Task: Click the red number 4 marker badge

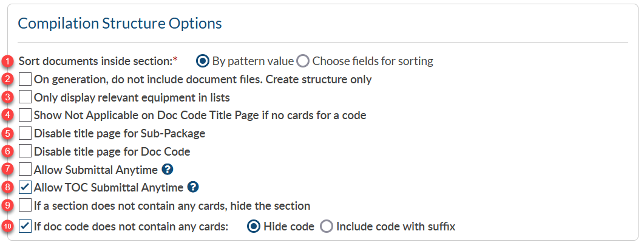Action: point(8,115)
